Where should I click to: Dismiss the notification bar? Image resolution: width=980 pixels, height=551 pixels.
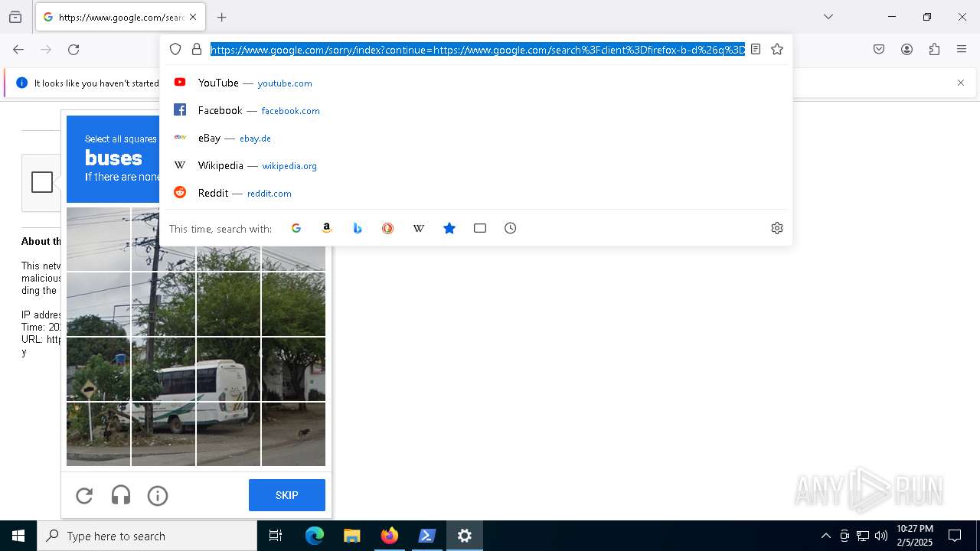[x=961, y=83]
